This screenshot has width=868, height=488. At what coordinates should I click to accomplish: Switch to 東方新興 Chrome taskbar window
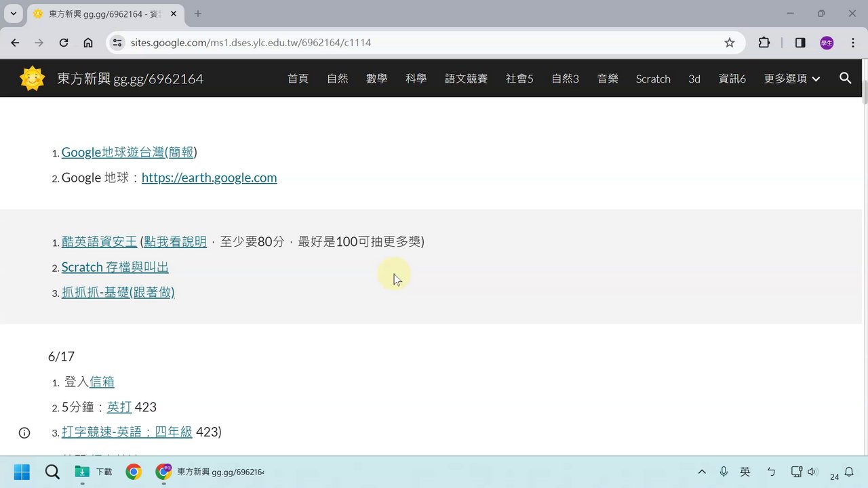[210, 472]
